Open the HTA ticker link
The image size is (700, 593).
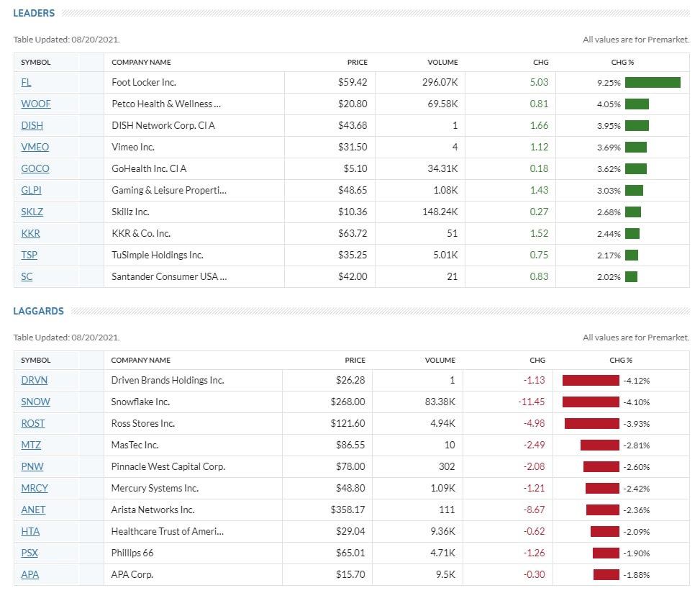pyautogui.click(x=30, y=531)
